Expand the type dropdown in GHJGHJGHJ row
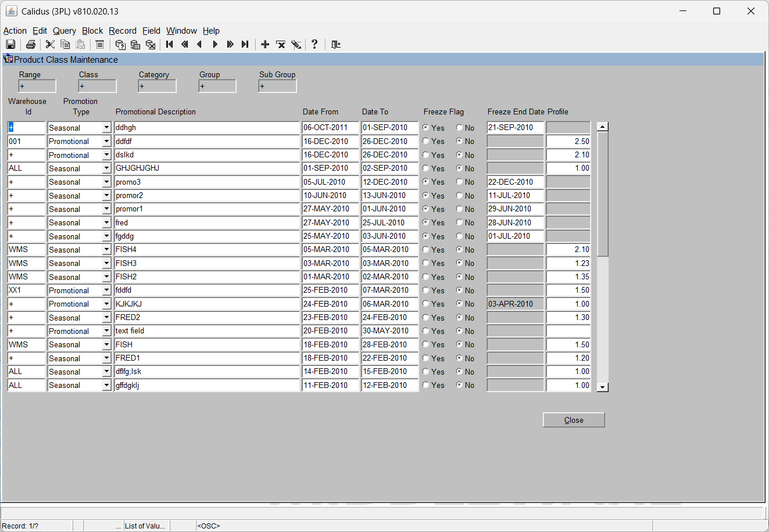 click(x=106, y=168)
